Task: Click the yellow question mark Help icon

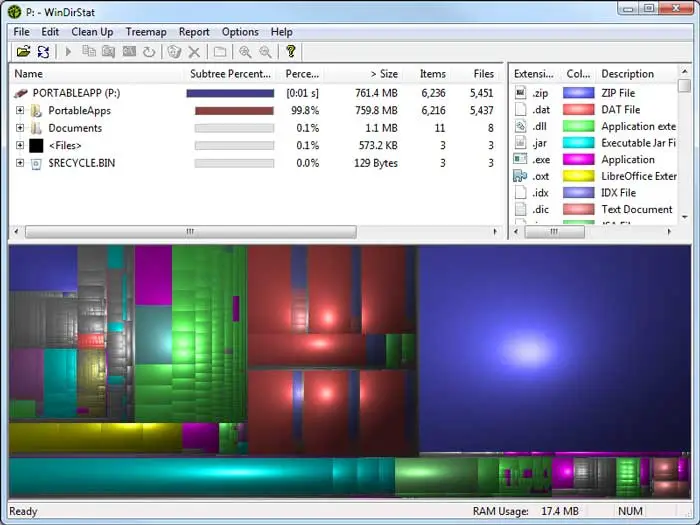Action: click(x=291, y=52)
